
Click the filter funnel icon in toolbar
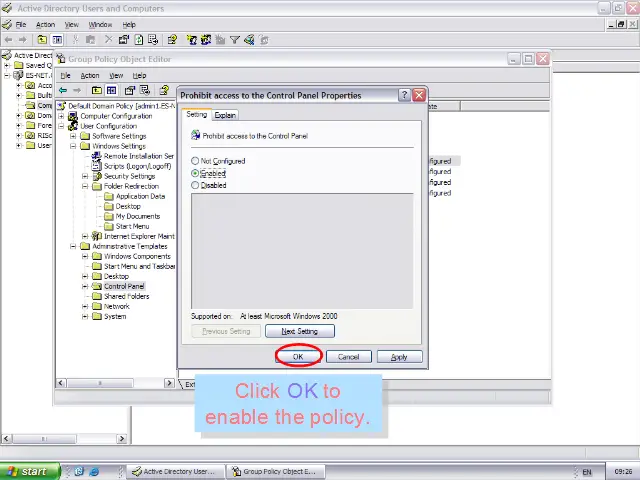(x=235, y=40)
